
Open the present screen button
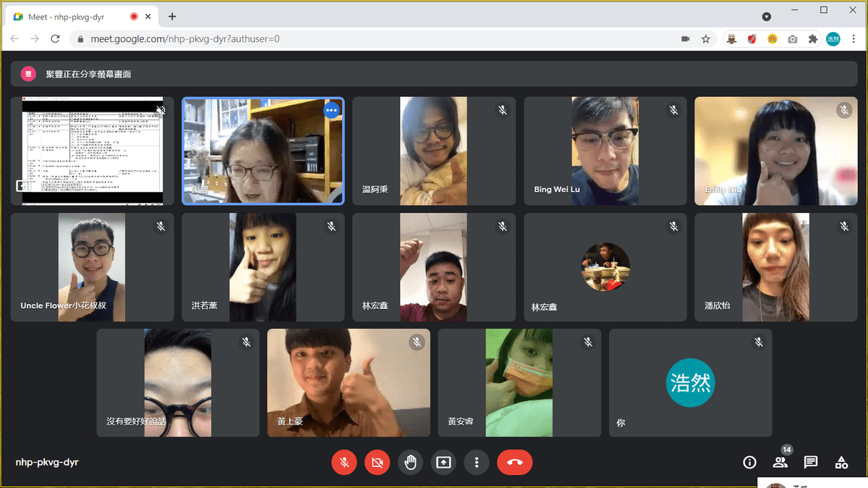(443, 462)
